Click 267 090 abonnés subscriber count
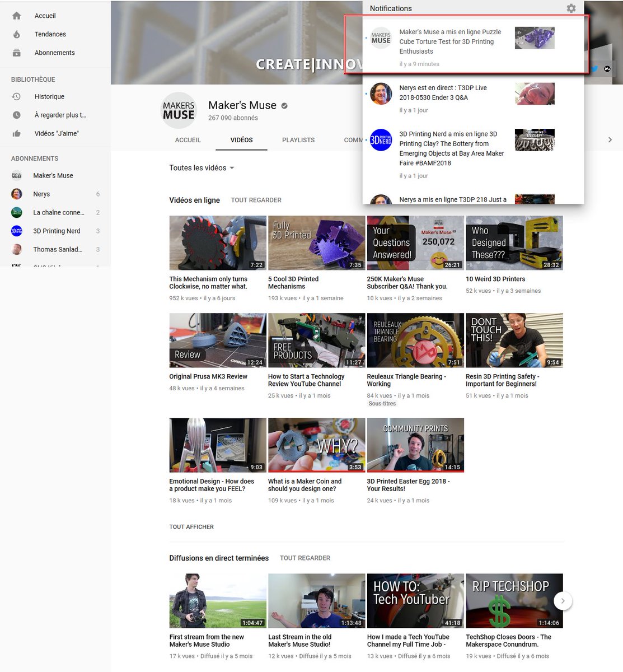Viewport: 623px width, 672px height. (x=233, y=118)
